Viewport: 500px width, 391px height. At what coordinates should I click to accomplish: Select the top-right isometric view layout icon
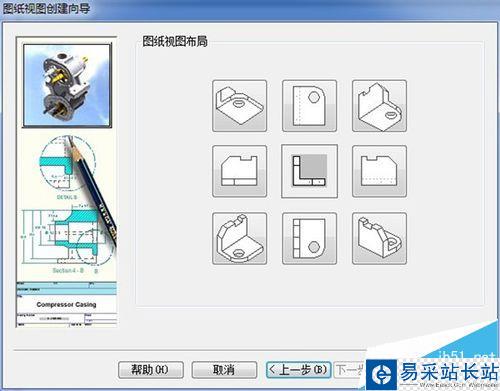[x=379, y=106]
